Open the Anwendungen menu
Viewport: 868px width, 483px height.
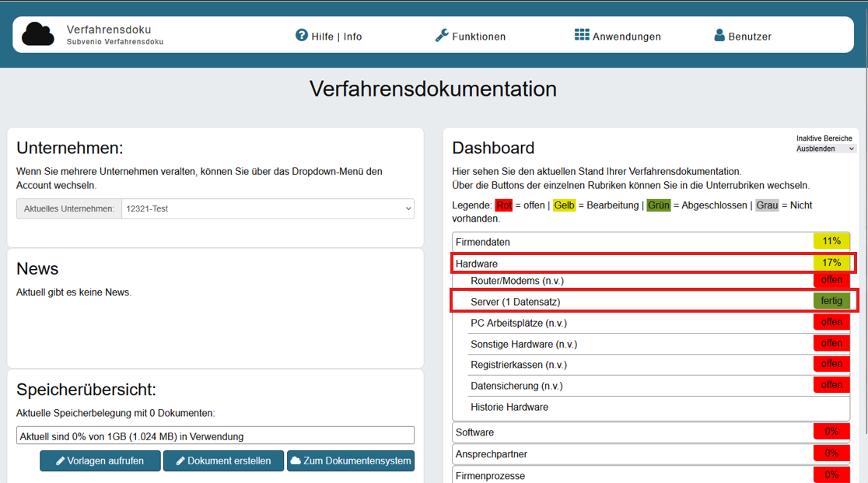click(618, 36)
